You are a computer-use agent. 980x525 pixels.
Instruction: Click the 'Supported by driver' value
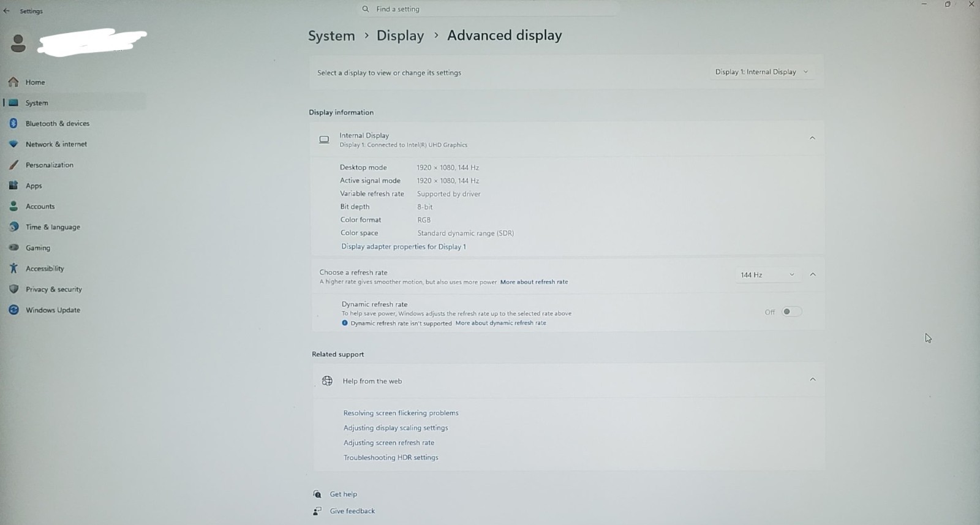click(x=448, y=194)
